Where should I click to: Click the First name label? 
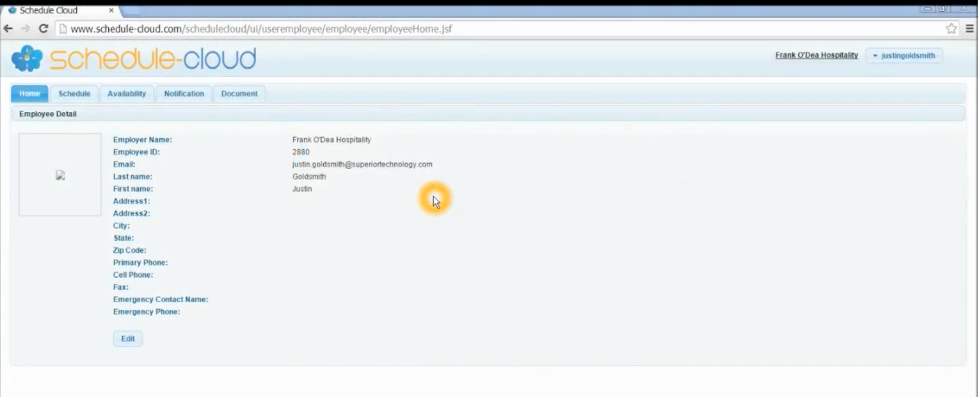pyautogui.click(x=133, y=189)
